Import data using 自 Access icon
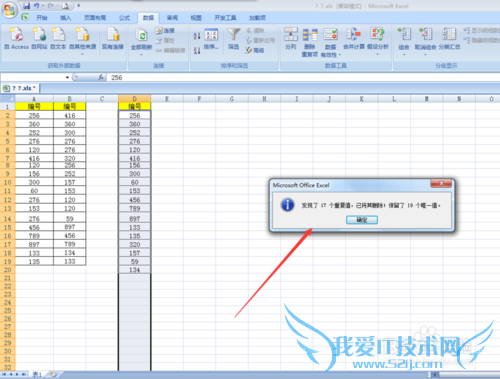 coord(16,39)
